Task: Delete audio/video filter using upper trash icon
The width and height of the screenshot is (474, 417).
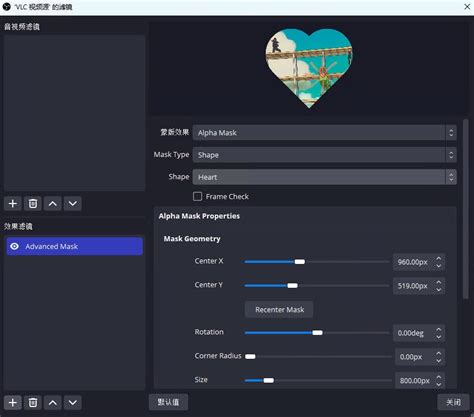Action: [x=33, y=203]
